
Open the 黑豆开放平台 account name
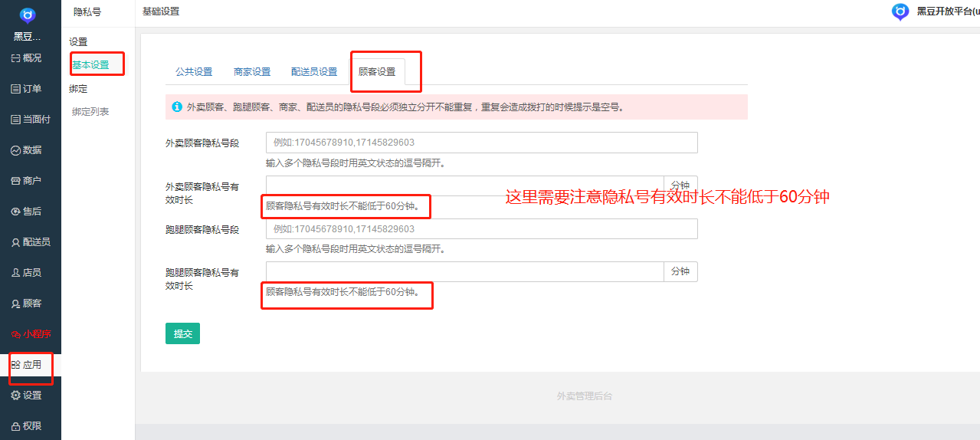pos(948,11)
